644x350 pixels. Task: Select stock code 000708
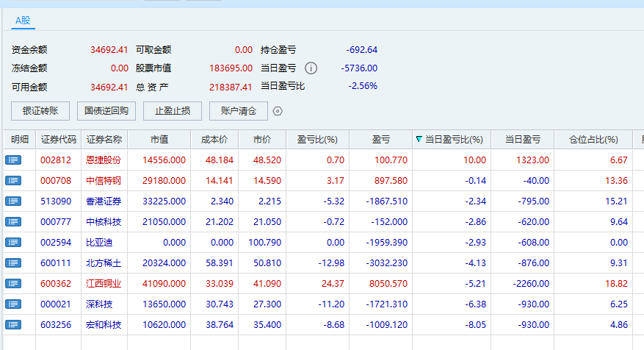(56, 181)
